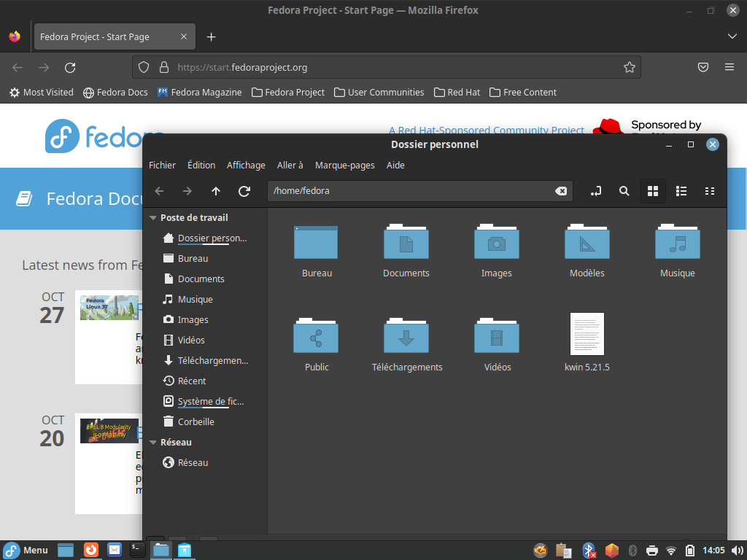
Task: Open Wi-Fi network indicator in tray
Action: coord(671,551)
